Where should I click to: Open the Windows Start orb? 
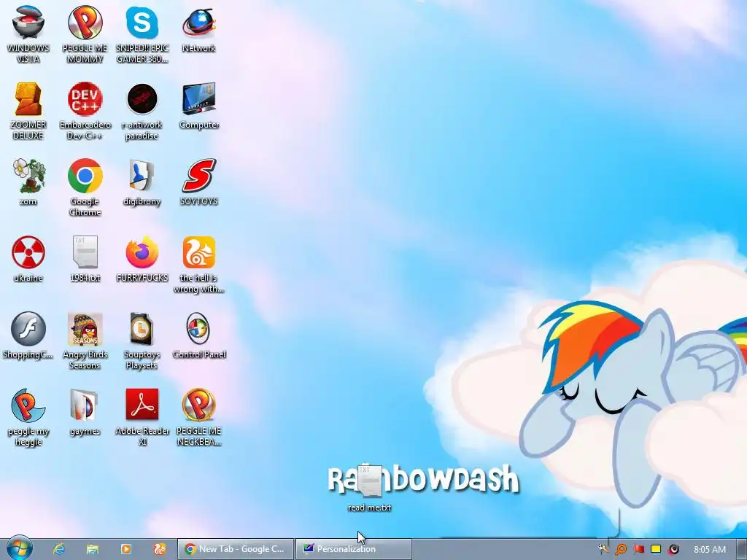pyautogui.click(x=20, y=548)
